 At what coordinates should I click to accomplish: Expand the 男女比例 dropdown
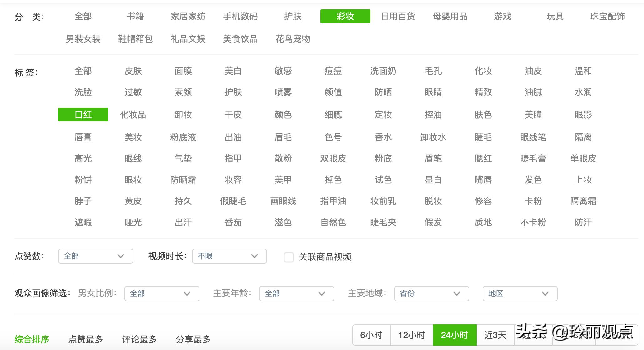pyautogui.click(x=162, y=294)
